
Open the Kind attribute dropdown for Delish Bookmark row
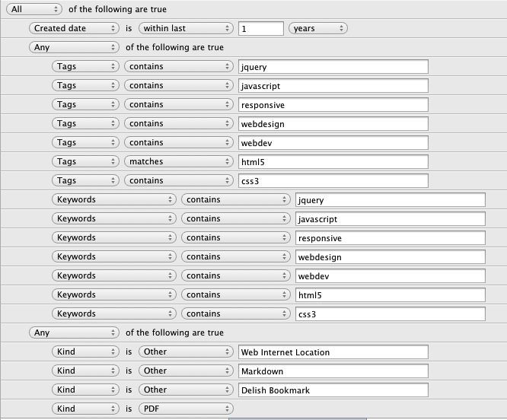(86, 390)
